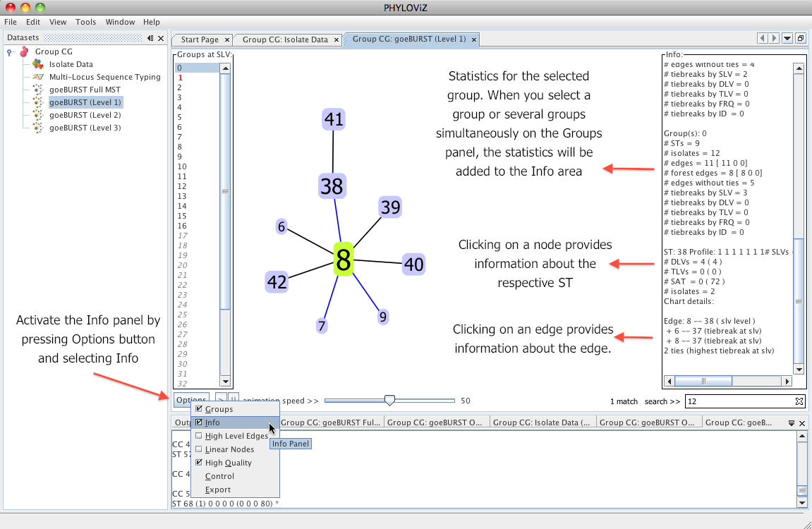Screen dimensions: 812x529
Task: Open the Edit menu
Action: coord(33,22)
